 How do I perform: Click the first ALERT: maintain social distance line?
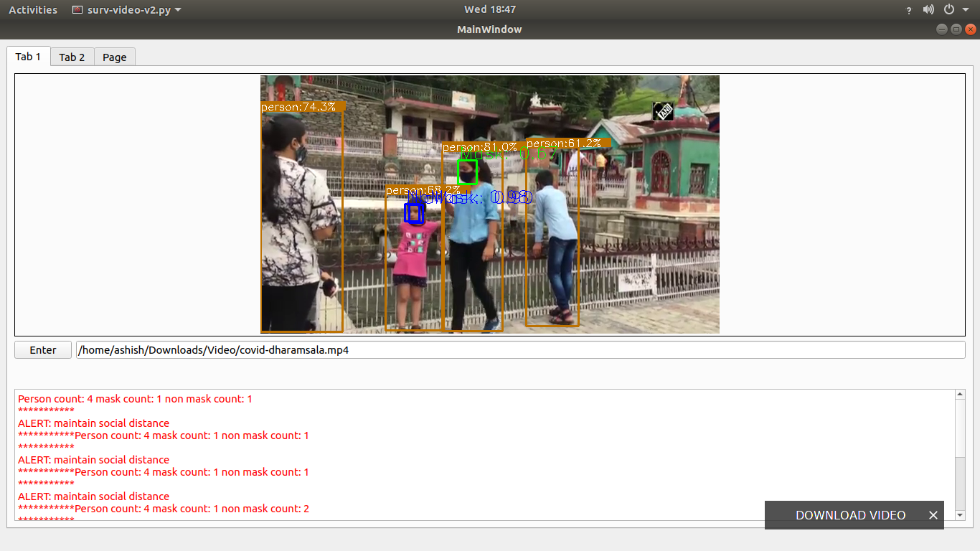click(94, 423)
